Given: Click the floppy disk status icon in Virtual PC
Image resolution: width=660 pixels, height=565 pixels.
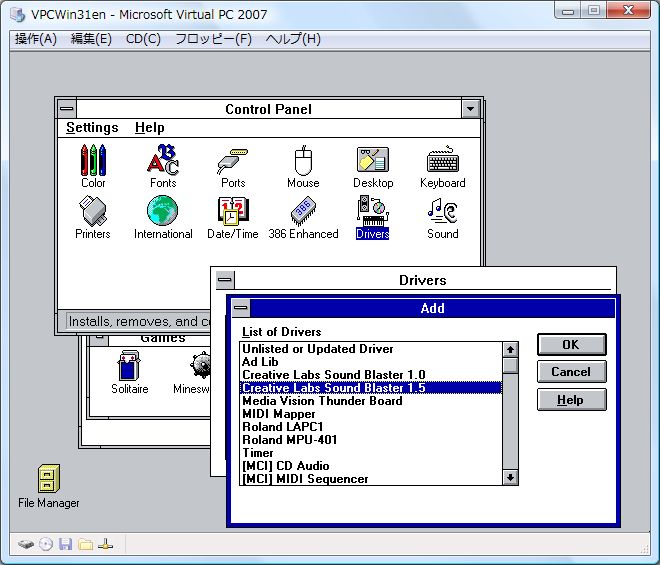Looking at the screenshot, I should (66, 544).
